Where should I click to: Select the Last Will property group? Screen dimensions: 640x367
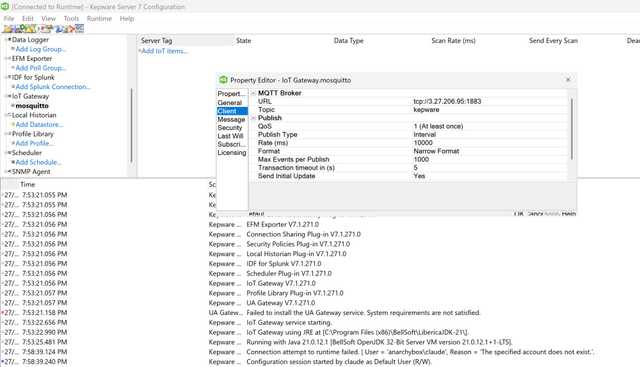pos(230,136)
